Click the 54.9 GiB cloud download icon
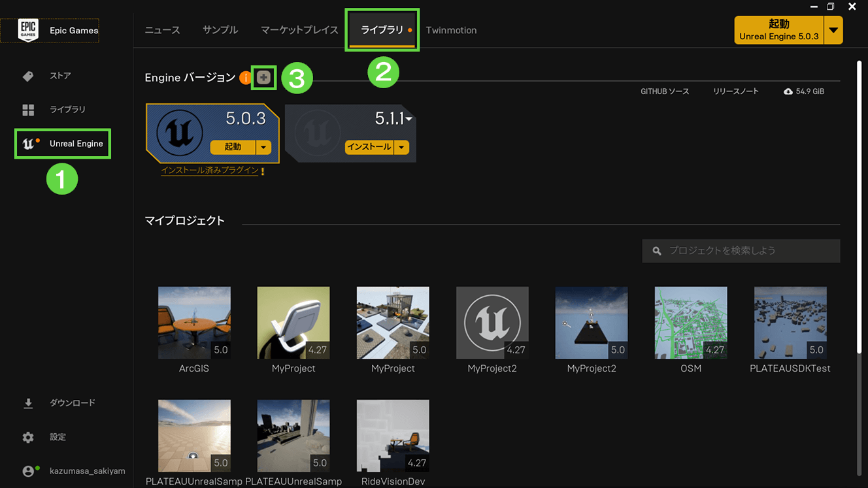This screenshot has height=488, width=868. pyautogui.click(x=788, y=91)
